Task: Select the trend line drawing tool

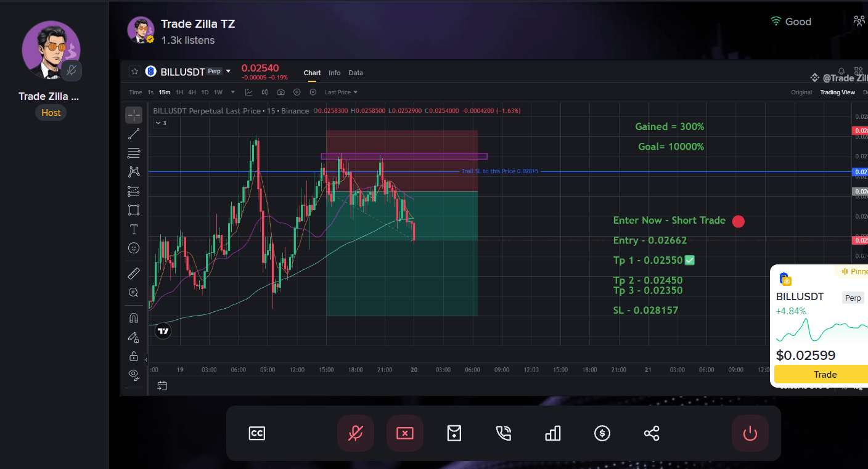Action: (x=134, y=134)
